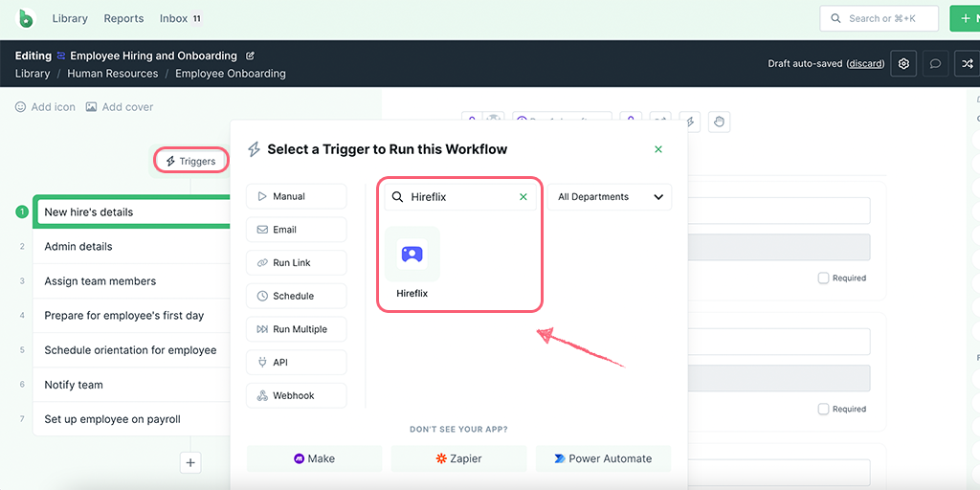The height and width of the screenshot is (490, 980).
Task: Go to Library breadcrumb
Action: coord(33,73)
